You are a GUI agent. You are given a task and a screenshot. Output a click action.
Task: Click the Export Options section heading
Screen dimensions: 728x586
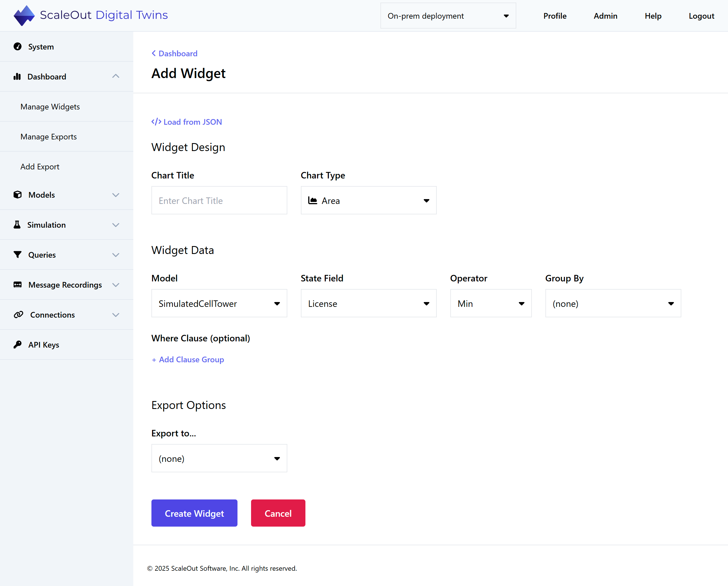(189, 405)
